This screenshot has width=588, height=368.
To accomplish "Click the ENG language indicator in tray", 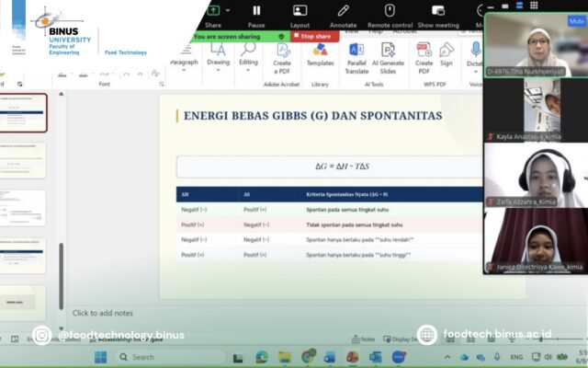I will (x=516, y=357).
